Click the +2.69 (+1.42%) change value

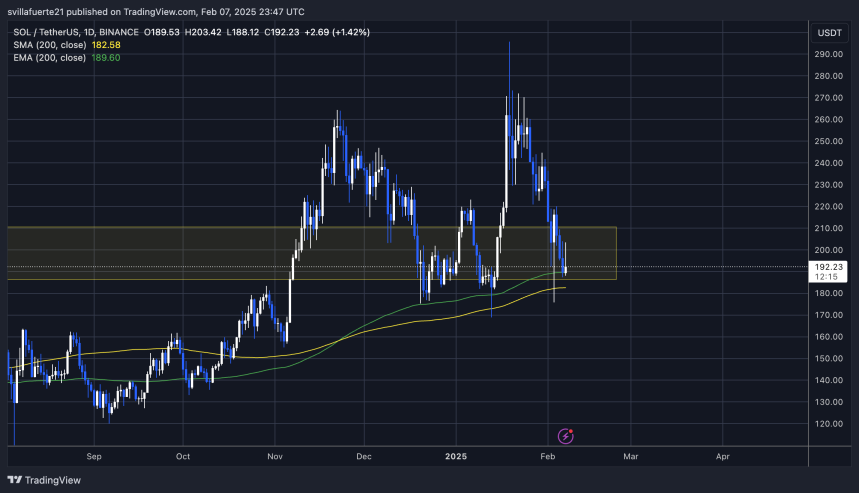coord(337,32)
